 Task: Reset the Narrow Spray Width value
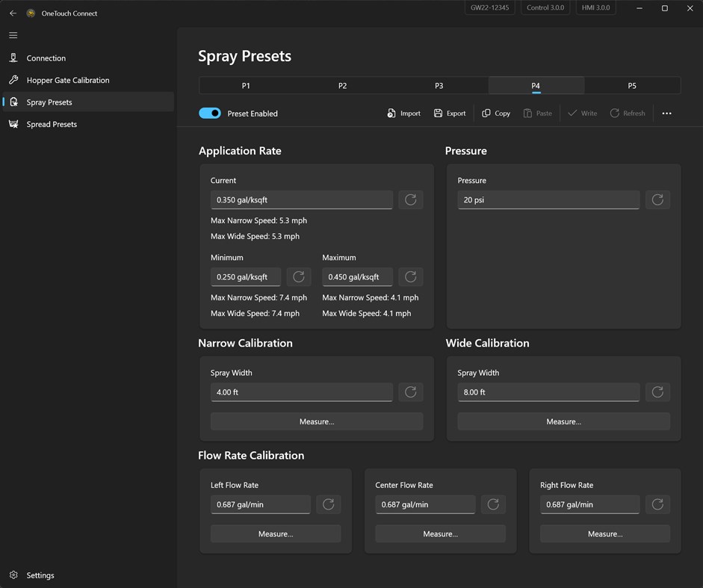410,392
